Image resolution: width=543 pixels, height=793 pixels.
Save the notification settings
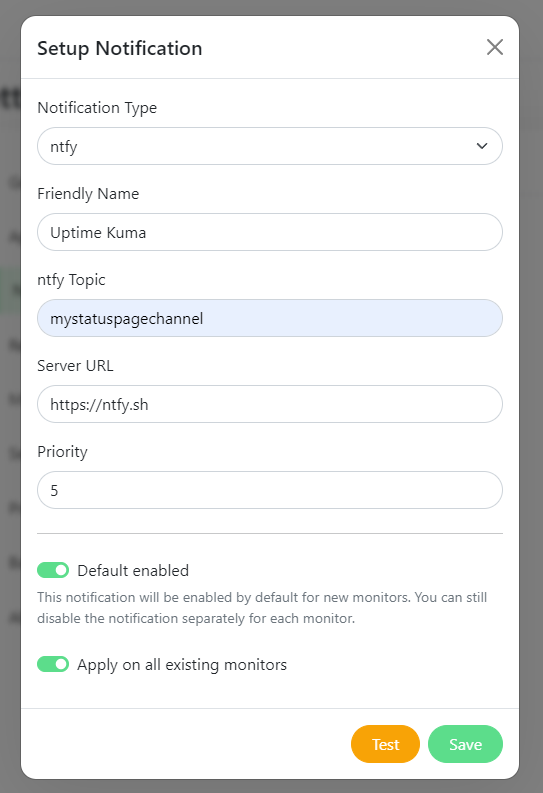coord(465,744)
